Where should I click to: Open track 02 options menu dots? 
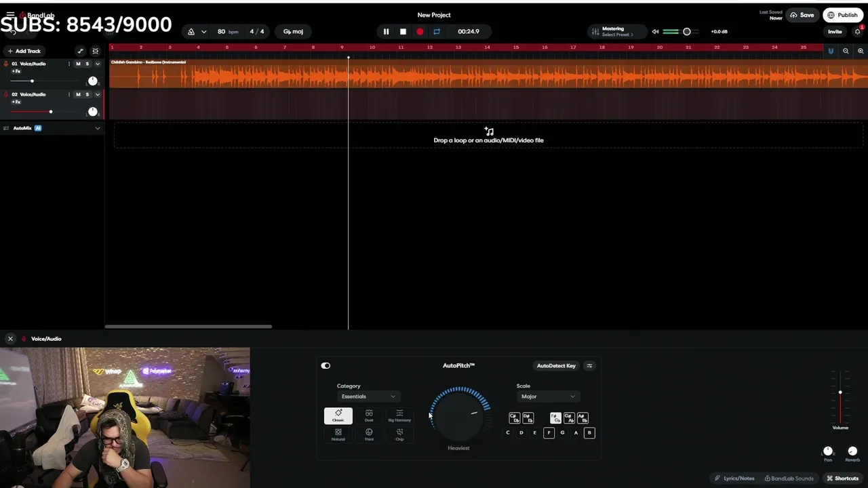(x=69, y=94)
